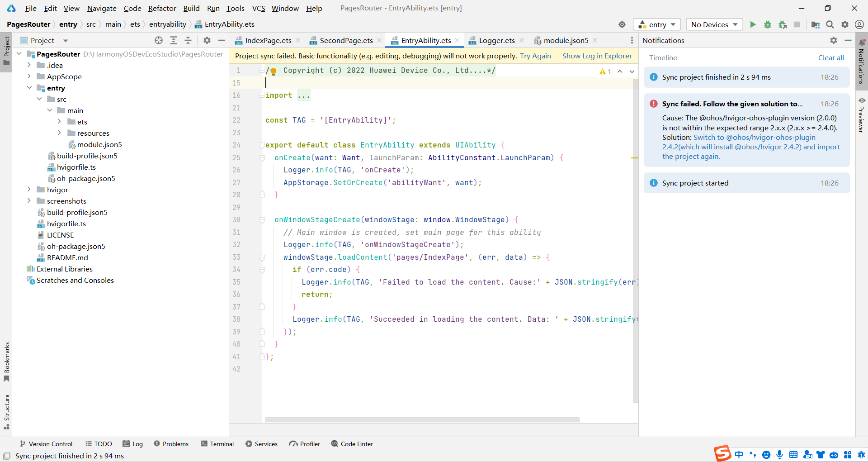Expand the hvigor folder
868x462 pixels.
[x=29, y=190]
